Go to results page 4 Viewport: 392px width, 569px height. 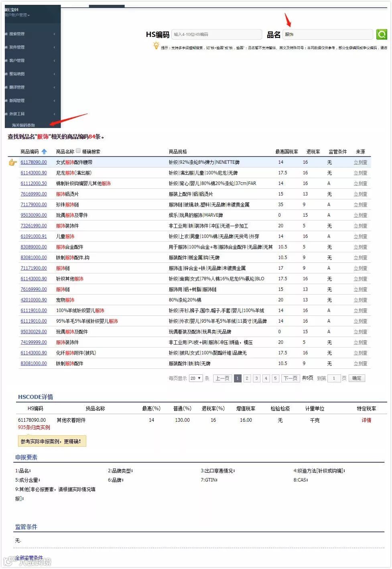[x=266, y=378]
